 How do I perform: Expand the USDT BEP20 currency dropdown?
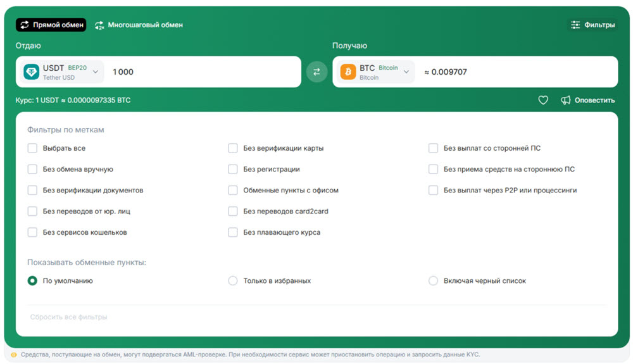62,72
